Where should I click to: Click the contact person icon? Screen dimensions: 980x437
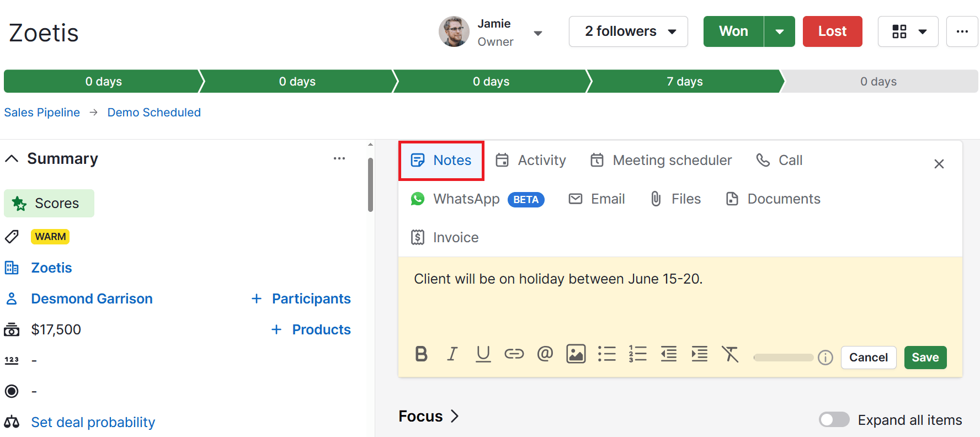tap(12, 299)
